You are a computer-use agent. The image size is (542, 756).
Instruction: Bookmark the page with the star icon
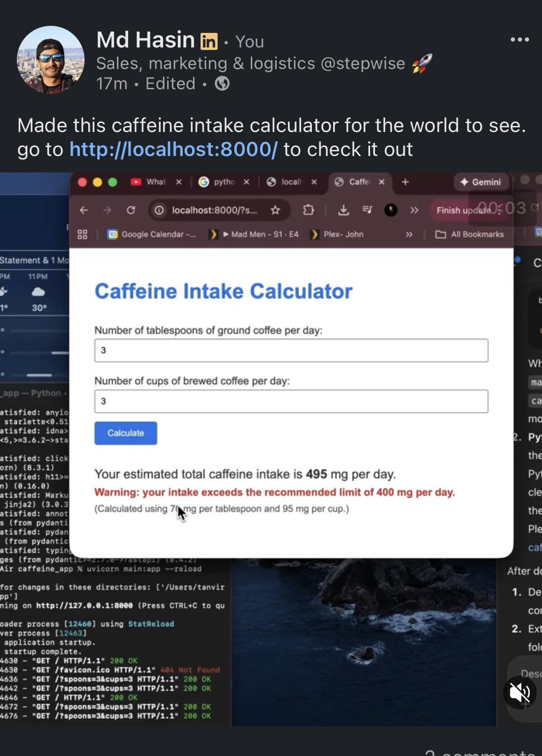(276, 210)
